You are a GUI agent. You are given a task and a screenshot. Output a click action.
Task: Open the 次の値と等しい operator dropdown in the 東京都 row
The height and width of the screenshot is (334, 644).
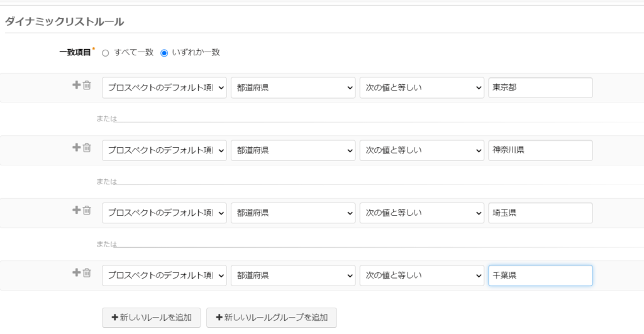coord(421,88)
